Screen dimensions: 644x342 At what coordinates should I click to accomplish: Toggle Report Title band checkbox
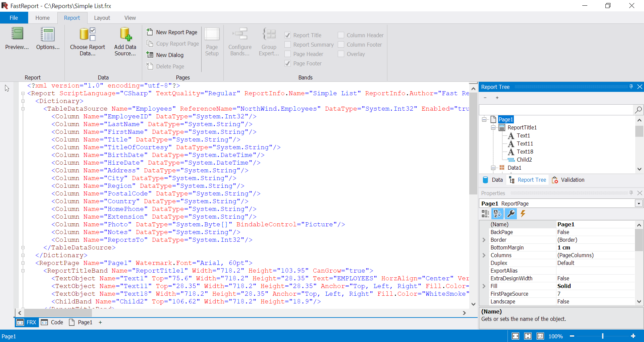pos(287,35)
